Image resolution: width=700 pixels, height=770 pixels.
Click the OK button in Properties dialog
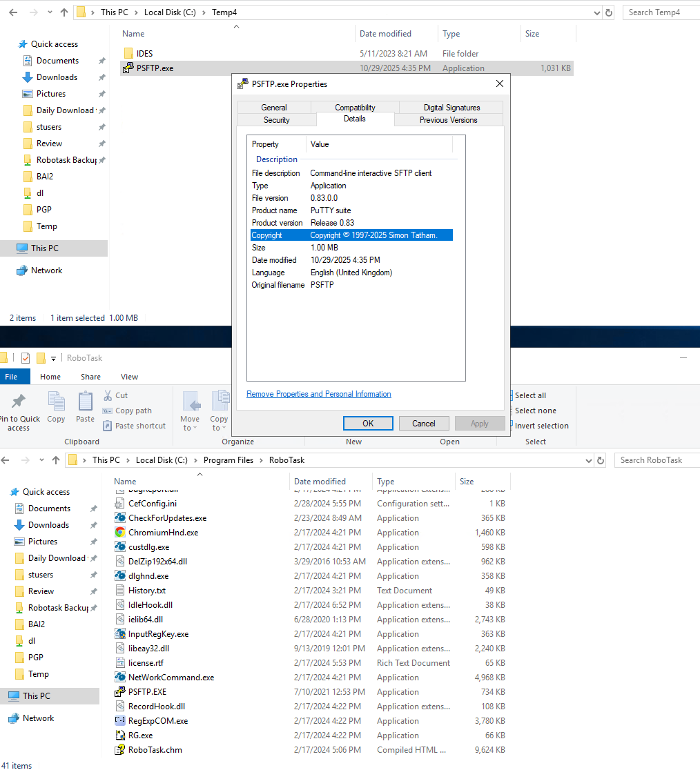[368, 424]
